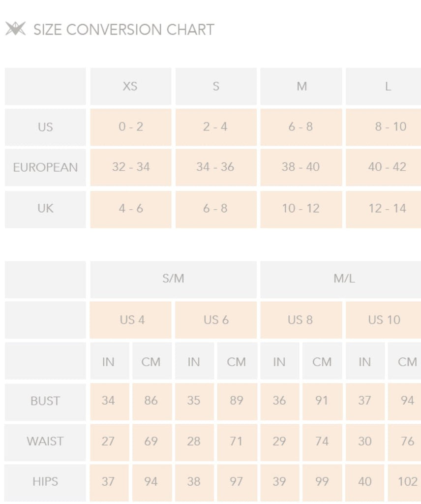Select the M size column header
The height and width of the screenshot is (504, 421).
click(301, 86)
